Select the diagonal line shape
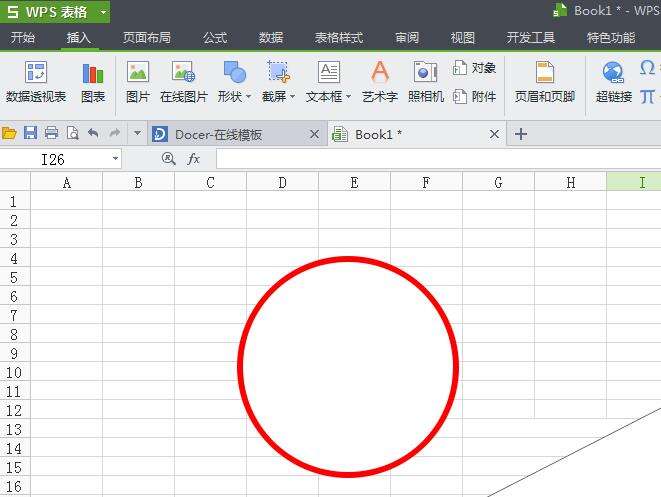 coord(574,452)
